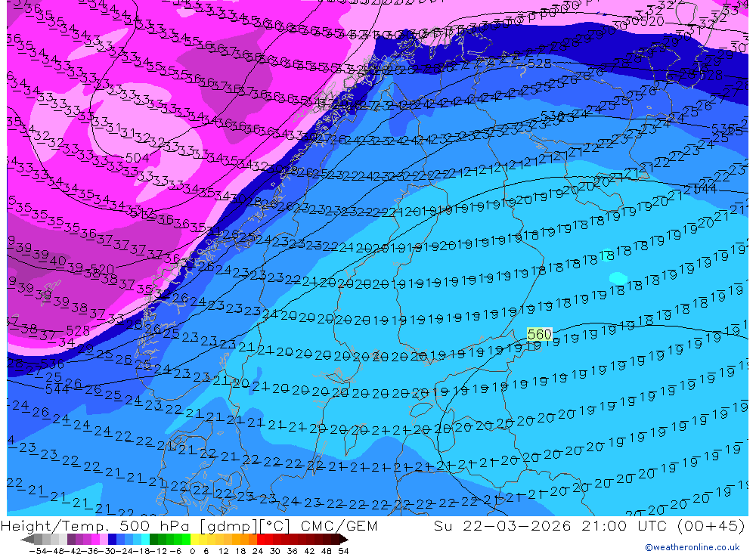This screenshot has width=756, height=554.
Task: Click the bright red legend swatch at 24
Action: [262, 539]
